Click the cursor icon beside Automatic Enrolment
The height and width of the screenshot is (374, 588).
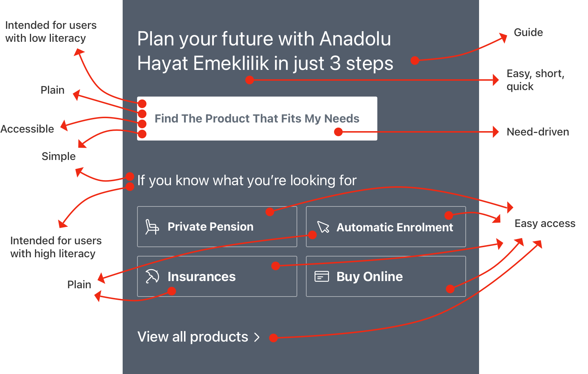tap(323, 227)
